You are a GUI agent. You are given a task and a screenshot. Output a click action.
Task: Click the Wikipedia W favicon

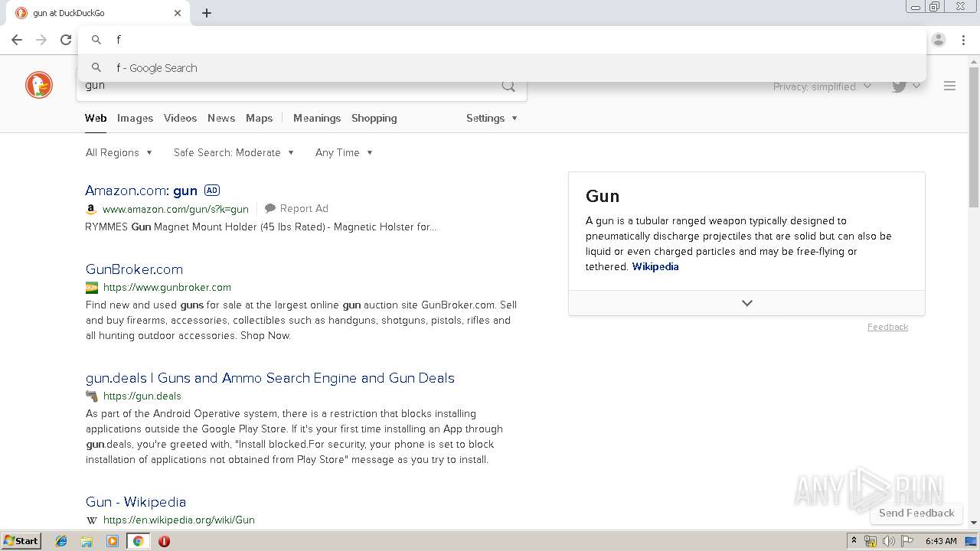tap(91, 520)
